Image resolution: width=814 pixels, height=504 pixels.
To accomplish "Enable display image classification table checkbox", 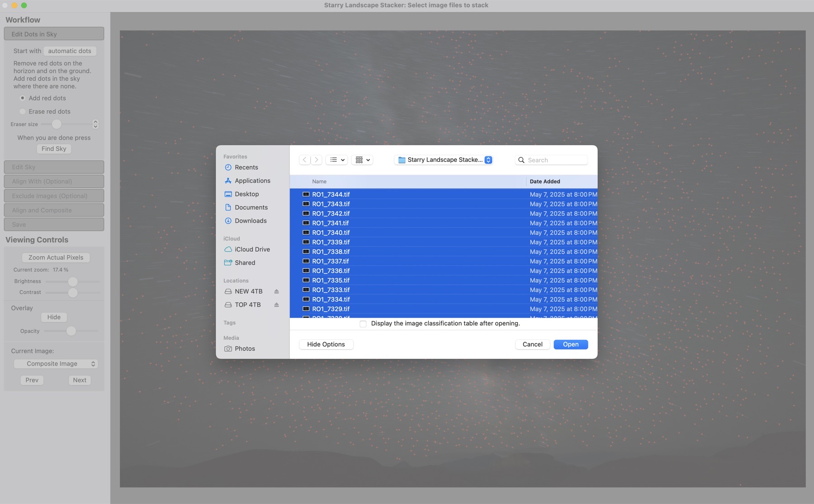I will (x=363, y=324).
